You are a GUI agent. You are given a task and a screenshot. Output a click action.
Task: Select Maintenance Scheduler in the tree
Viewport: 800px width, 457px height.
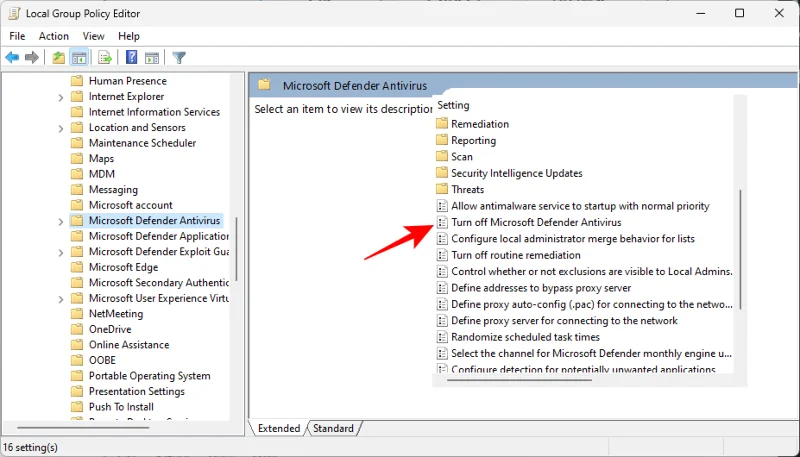tap(142, 143)
